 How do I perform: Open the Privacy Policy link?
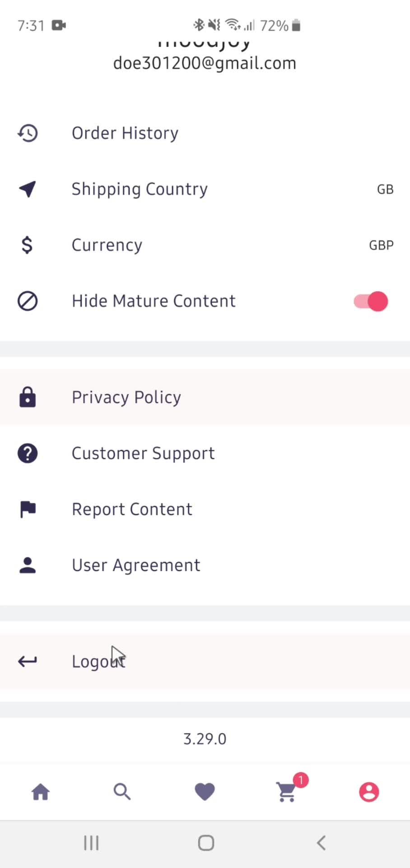205,397
